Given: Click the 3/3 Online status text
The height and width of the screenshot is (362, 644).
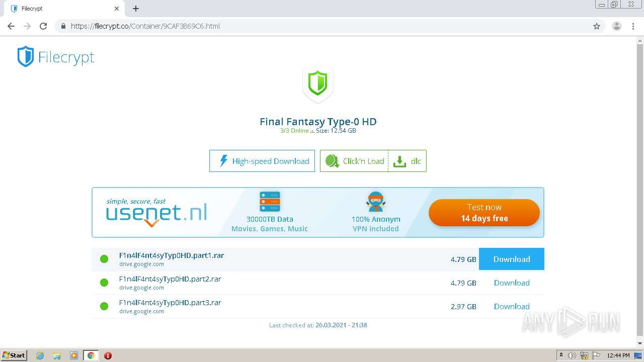Looking at the screenshot, I should tap(294, 131).
